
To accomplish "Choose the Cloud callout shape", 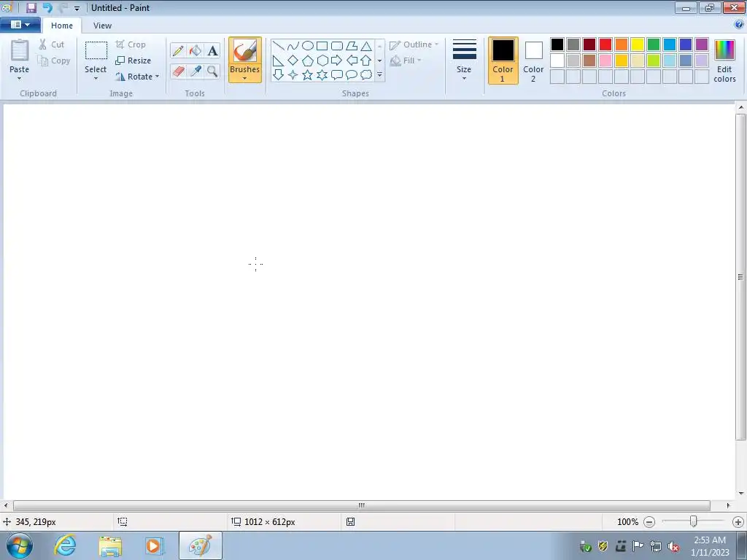I will coord(366,75).
